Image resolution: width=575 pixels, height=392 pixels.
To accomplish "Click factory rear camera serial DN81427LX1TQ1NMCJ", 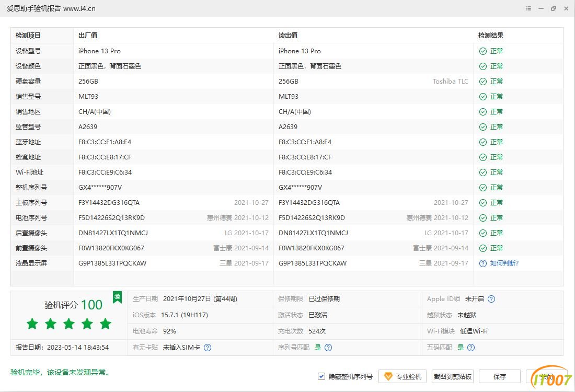I will pos(113,233).
